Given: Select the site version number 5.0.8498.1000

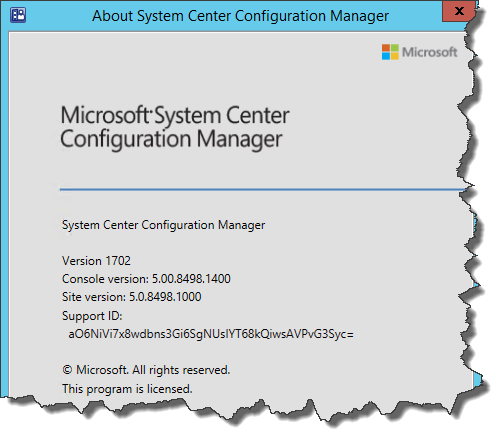Looking at the screenshot, I should coord(165,297).
